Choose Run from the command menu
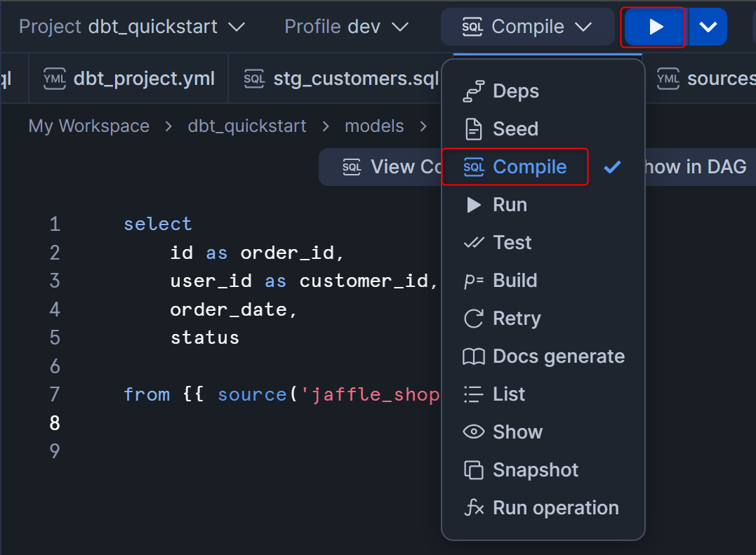Screen dimensions: 756x555 (x=510, y=205)
